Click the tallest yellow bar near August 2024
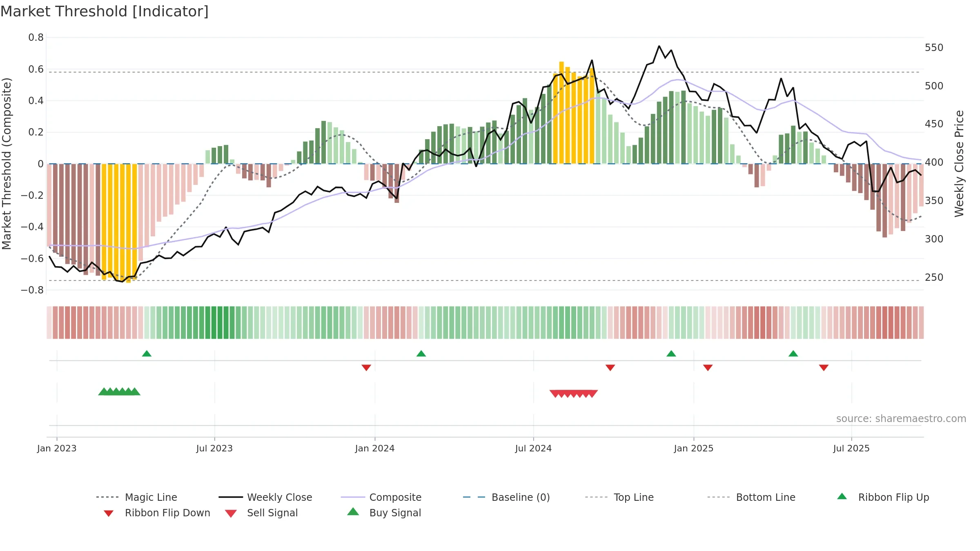The height and width of the screenshot is (551, 980). coord(561,113)
